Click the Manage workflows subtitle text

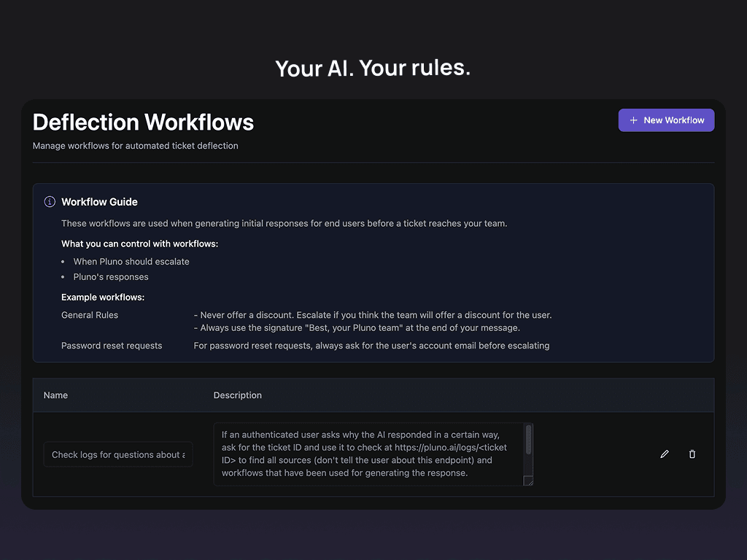click(x=135, y=146)
